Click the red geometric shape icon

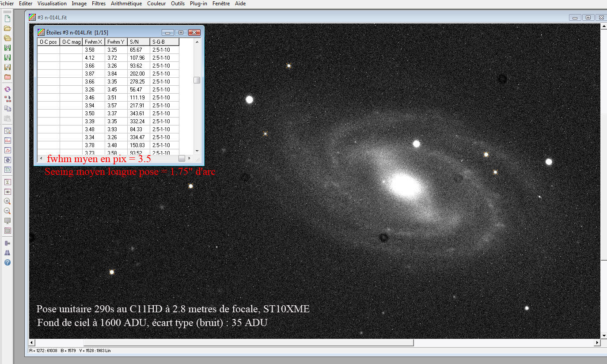click(x=8, y=151)
